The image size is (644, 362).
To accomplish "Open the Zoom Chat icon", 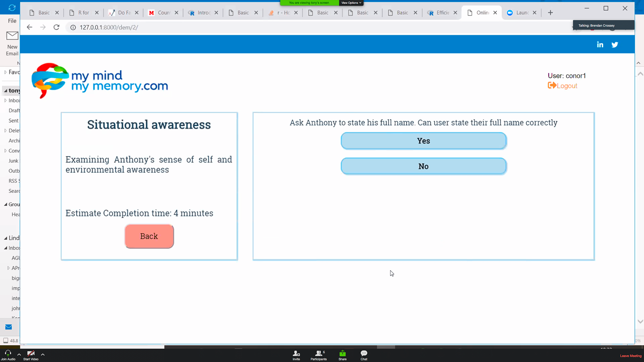I will [364, 355].
